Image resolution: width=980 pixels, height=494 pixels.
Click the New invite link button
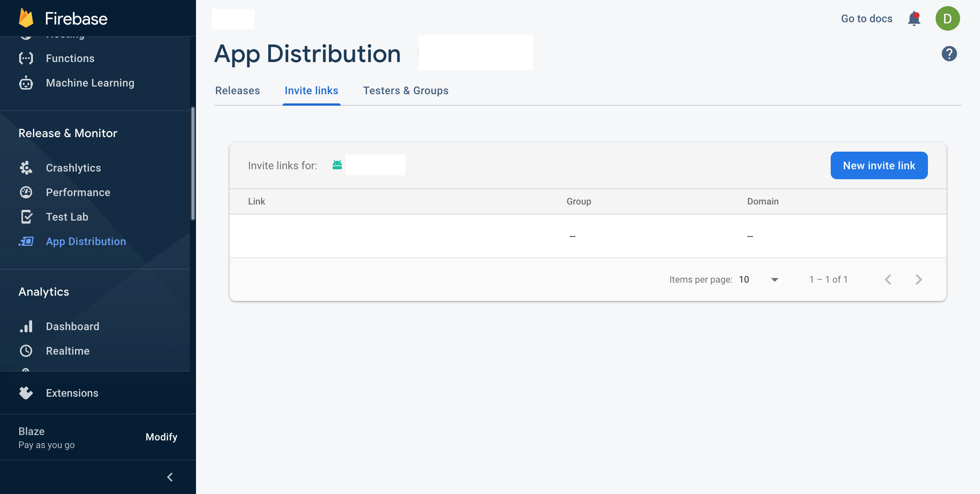click(879, 165)
